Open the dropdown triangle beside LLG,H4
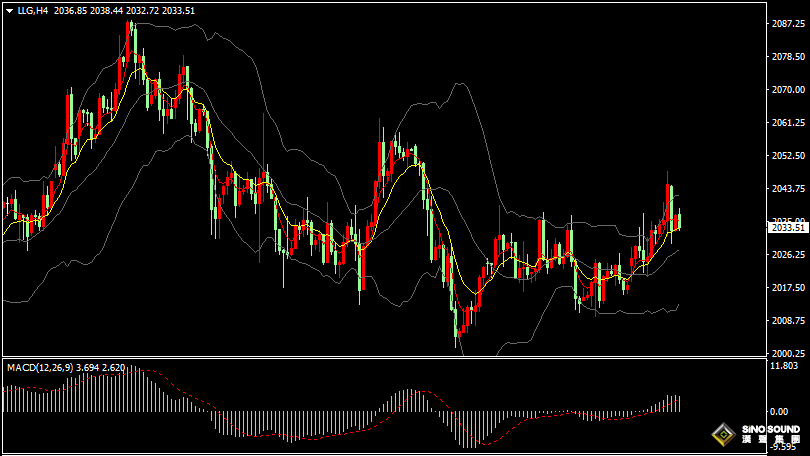Image resolution: width=810 pixels, height=456 pixels. coord(9,10)
